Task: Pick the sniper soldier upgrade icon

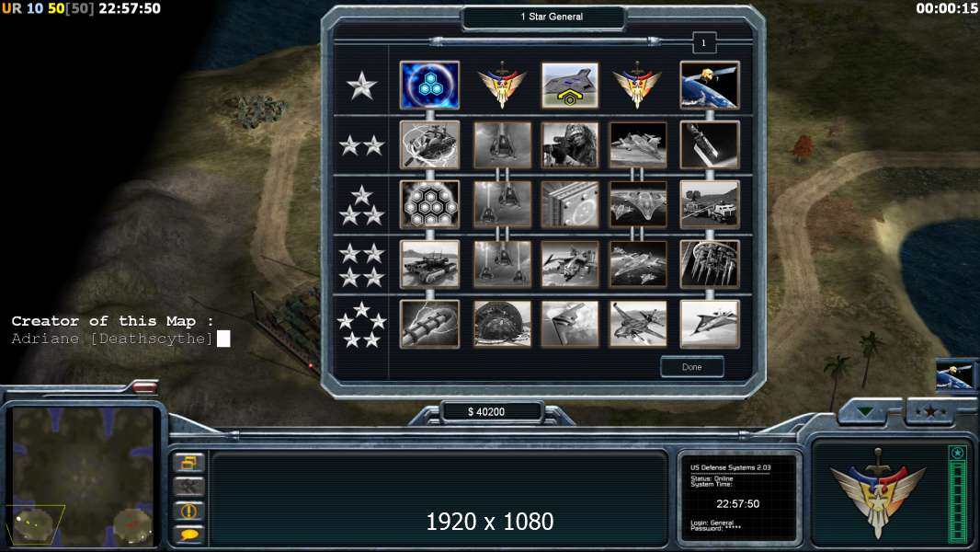Action: (x=569, y=145)
